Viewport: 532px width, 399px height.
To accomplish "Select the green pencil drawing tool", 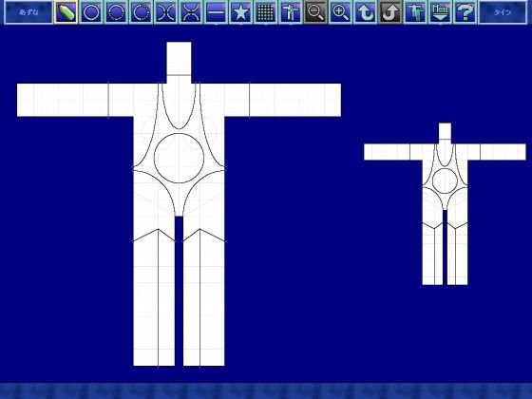I will pos(66,12).
